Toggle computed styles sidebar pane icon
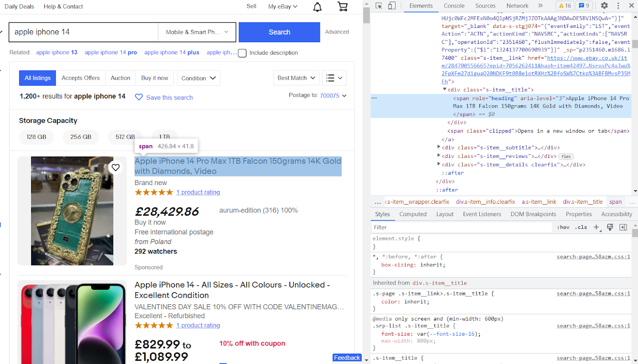The width and height of the screenshot is (638, 364). [623, 227]
